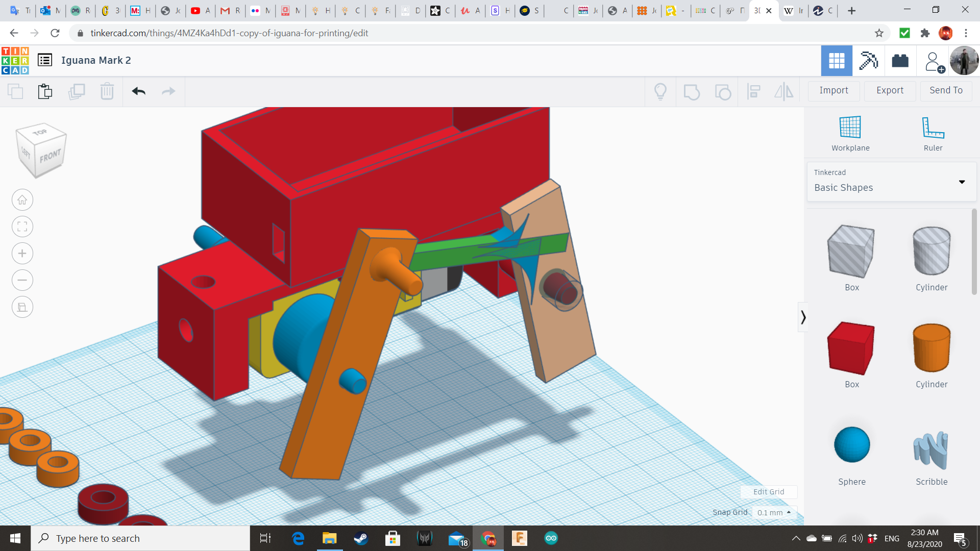Click the Edit Grid button
The width and height of the screenshot is (980, 551).
coord(768,492)
